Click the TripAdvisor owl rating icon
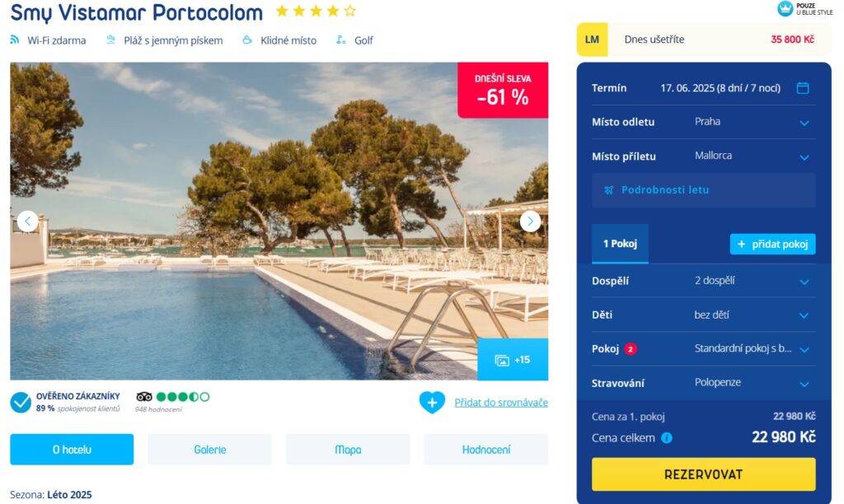844x504 pixels. pyautogui.click(x=144, y=397)
